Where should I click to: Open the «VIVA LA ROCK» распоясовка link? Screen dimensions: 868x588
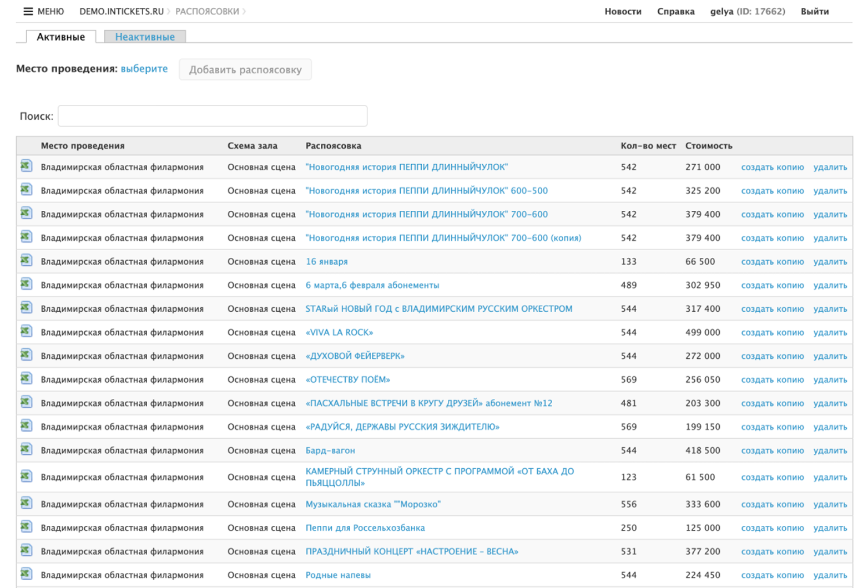tap(339, 332)
